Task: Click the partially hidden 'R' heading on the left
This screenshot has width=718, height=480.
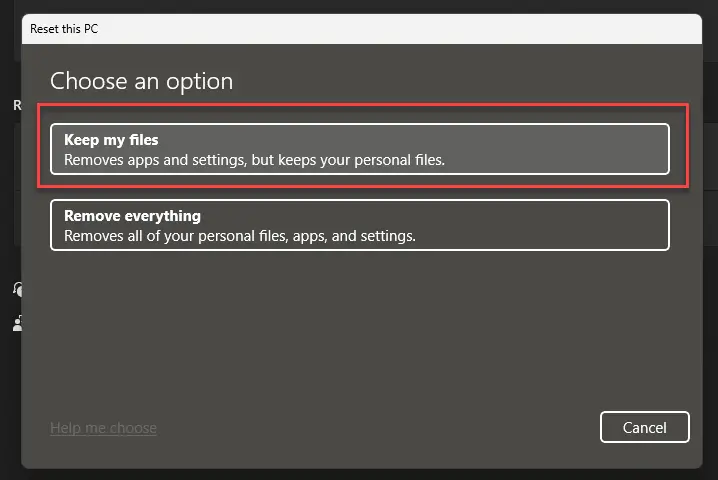Action: [x=17, y=104]
